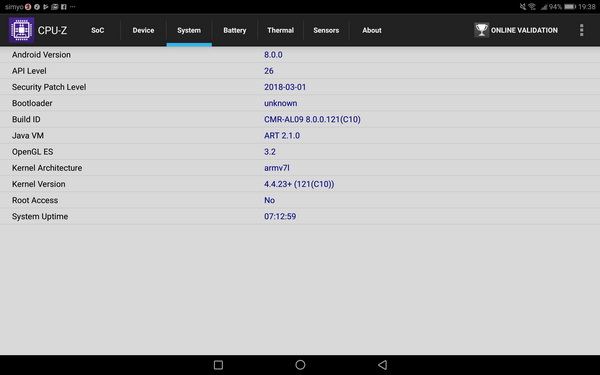This screenshot has height=375, width=600.
Task: Tap the Wi-Fi status icon
Action: point(532,7)
